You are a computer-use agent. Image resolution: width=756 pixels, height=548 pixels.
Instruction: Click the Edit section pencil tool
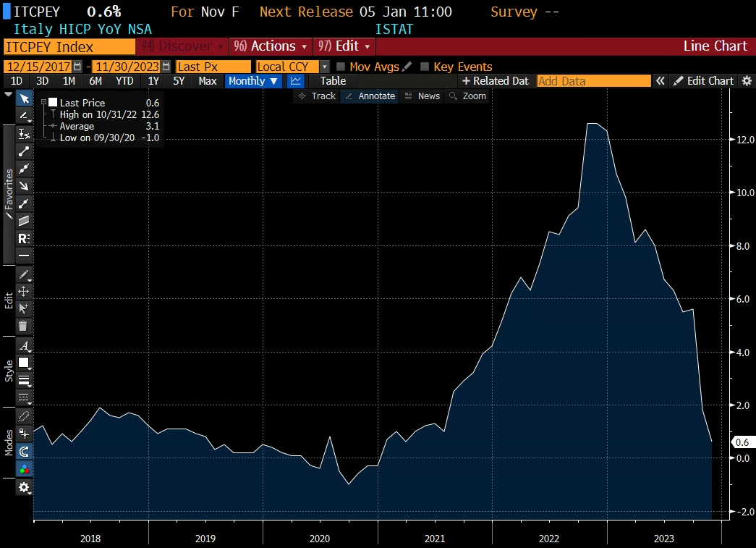click(x=24, y=274)
